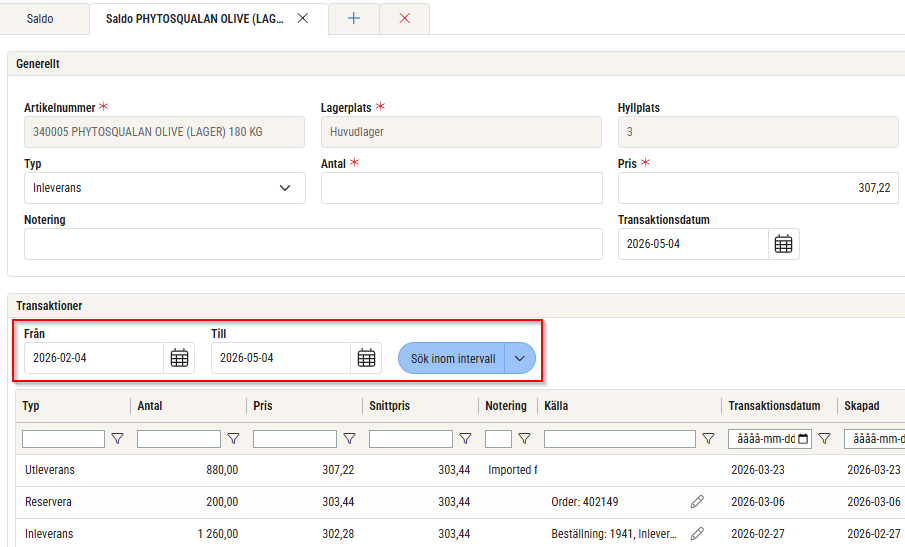Screen dimensions: 905x547
Task: Click the Notering text field
Action: [313, 244]
